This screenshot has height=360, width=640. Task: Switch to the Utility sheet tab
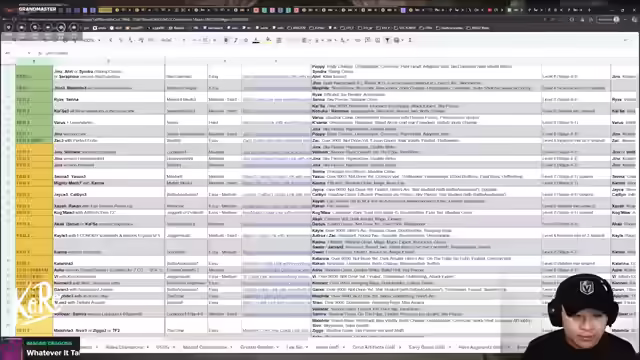pyautogui.click(x=162, y=347)
